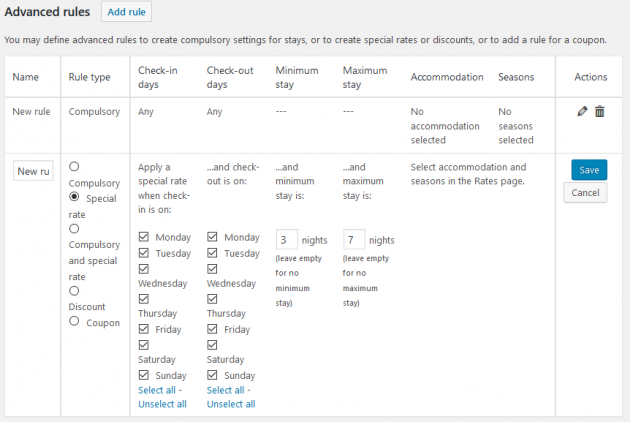Click the Check-out days column header
This screenshot has height=422, width=630.
tap(230, 77)
